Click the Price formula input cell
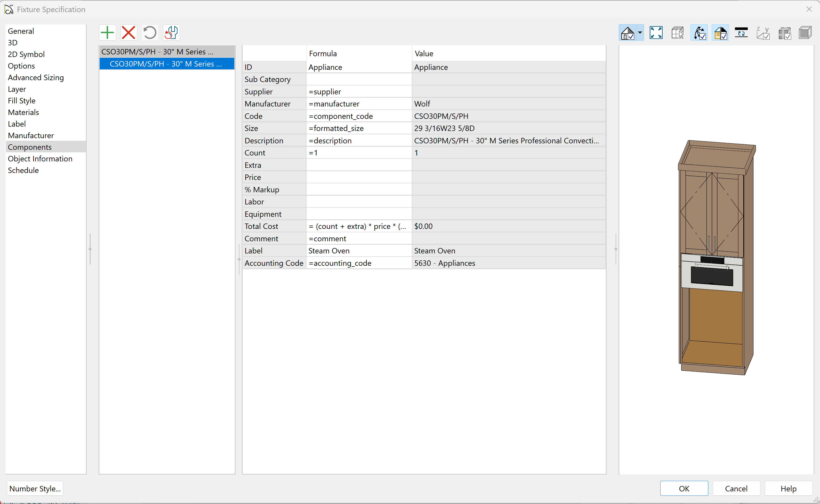Screen dimensions: 820x504 (x=359, y=177)
